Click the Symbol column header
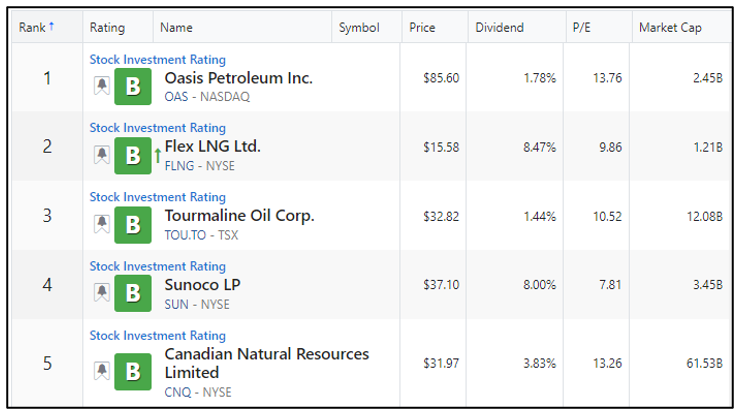Viewport: 741px width, 418px height. tap(359, 28)
